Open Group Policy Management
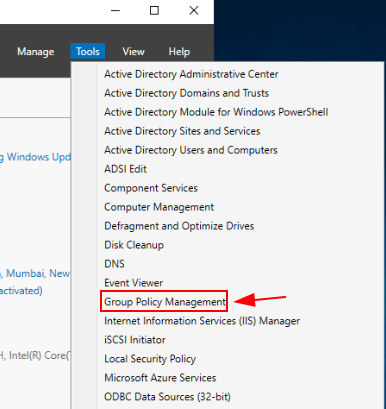Screen dimensions: 386x409 pos(165,302)
